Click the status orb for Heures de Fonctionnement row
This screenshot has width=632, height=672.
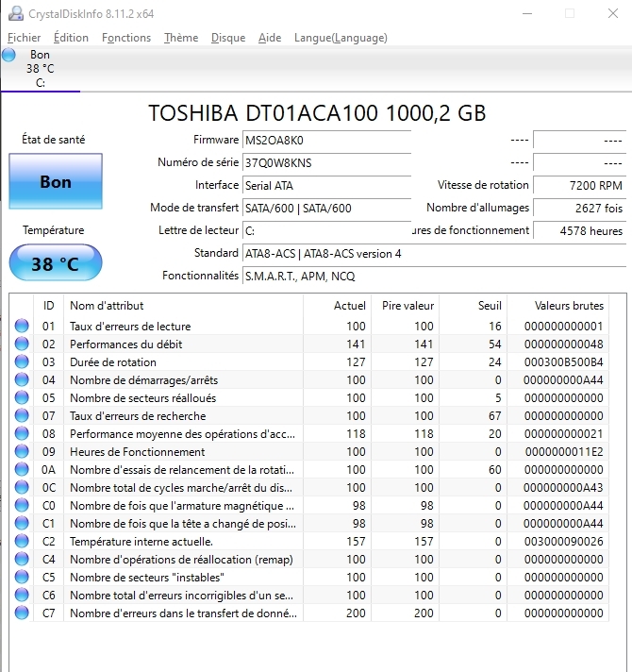coord(22,452)
